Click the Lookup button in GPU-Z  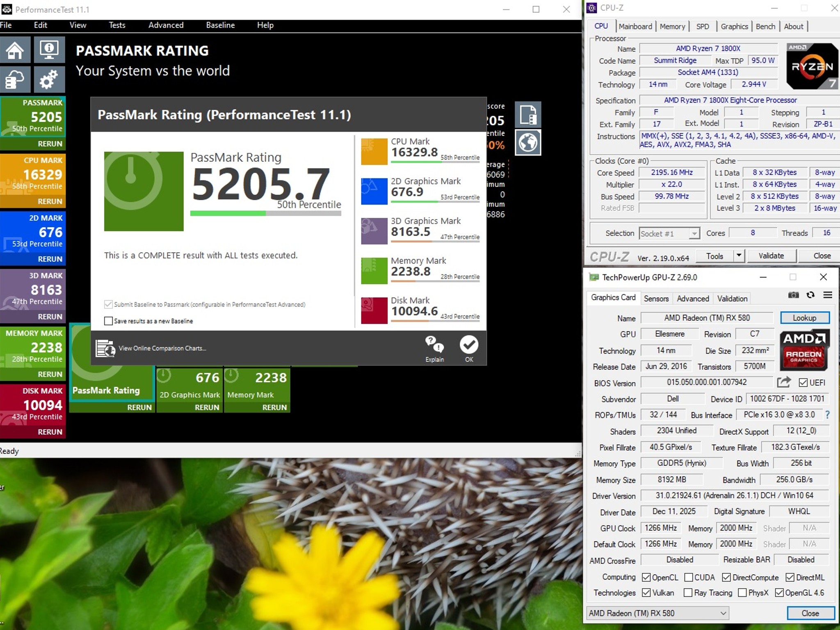805,318
